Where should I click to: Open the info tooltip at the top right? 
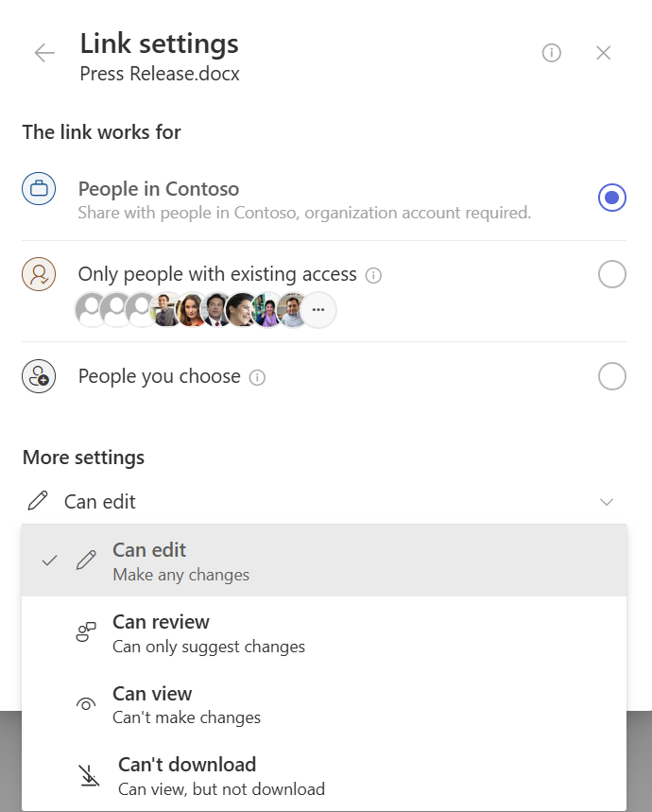[x=551, y=53]
